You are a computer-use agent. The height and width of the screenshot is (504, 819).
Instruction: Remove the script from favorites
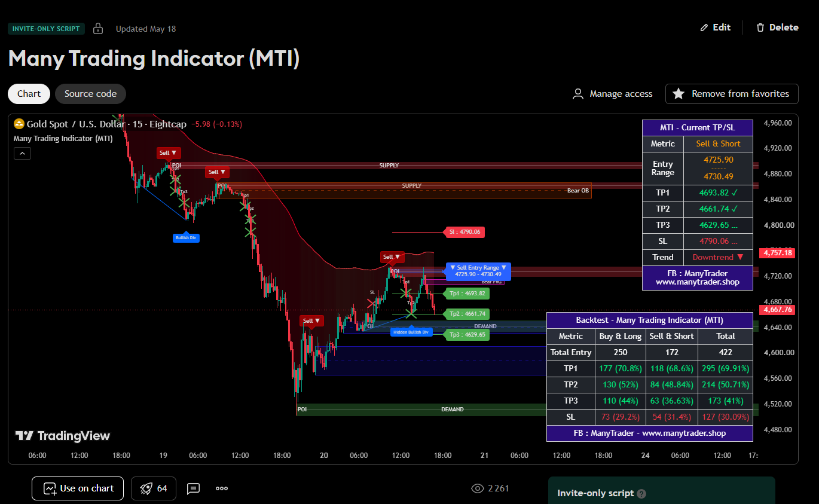(732, 94)
